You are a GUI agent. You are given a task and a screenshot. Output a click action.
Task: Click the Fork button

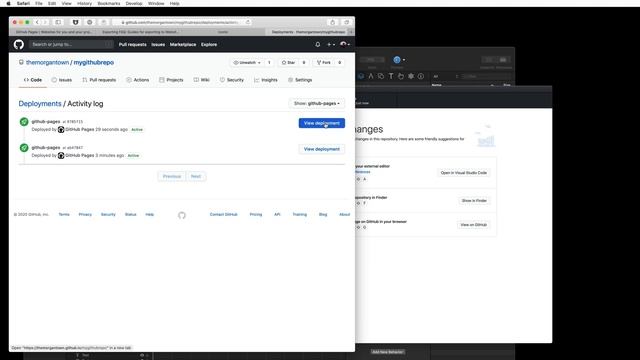click(324, 62)
